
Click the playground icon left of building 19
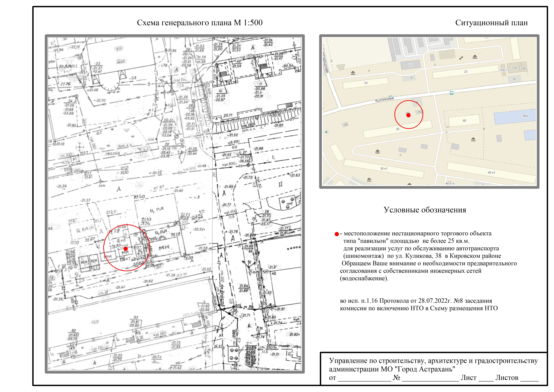[x=353, y=73]
